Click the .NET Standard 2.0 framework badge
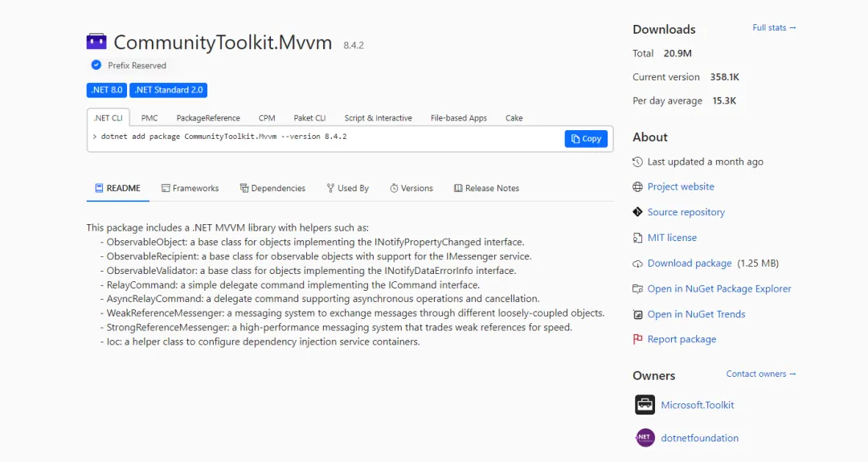868x462 pixels. 168,90
